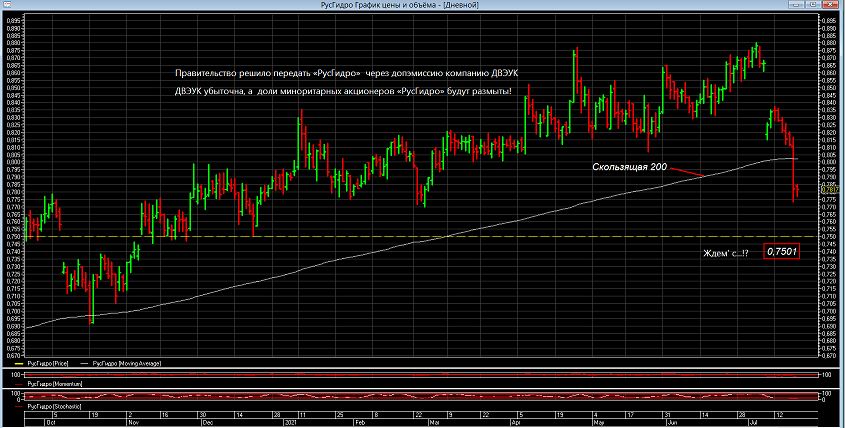Click the yellow current price marker 0,7817
Screen dimensions: 845x428
click(829, 190)
